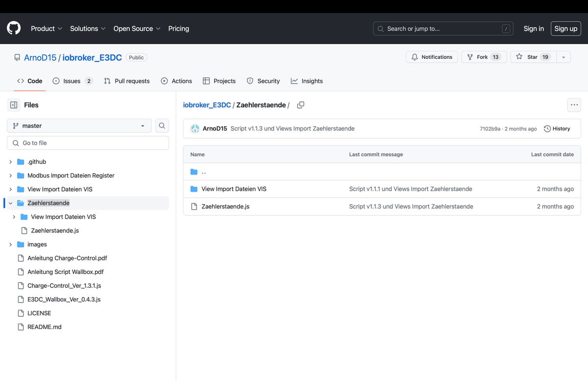This screenshot has width=588, height=381.
Task: Open the Open Source menu
Action: pyautogui.click(x=137, y=28)
